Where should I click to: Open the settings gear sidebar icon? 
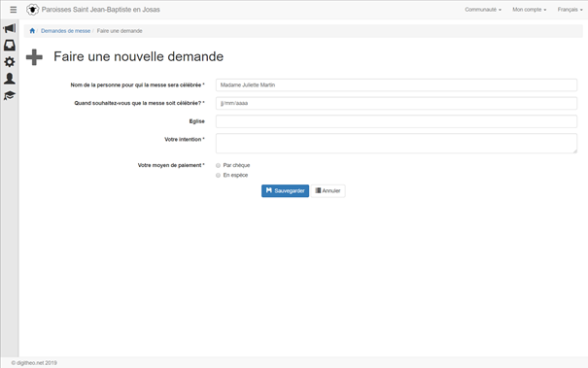(x=10, y=62)
